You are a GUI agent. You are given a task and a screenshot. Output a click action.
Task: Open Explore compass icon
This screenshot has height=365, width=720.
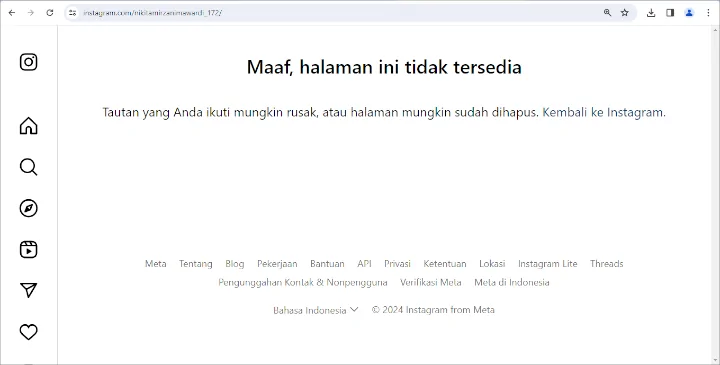coord(28,208)
